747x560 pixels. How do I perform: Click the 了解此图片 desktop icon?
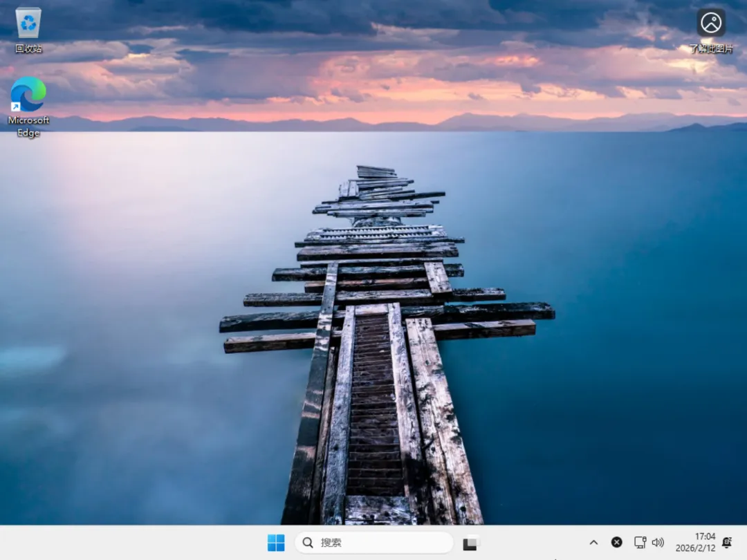click(711, 30)
